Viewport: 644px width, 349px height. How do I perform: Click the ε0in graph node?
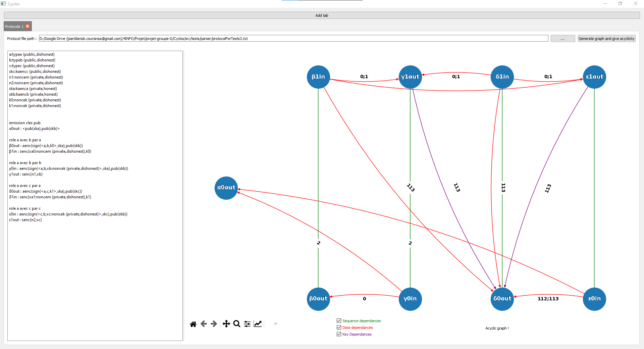click(594, 299)
